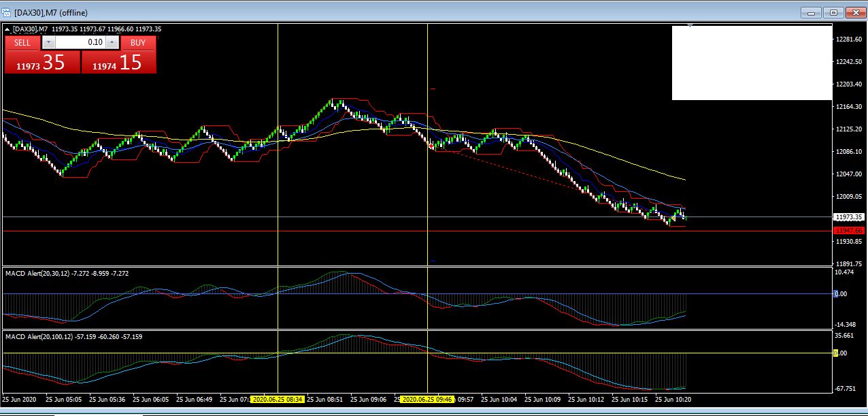Click the BUY button

pos(138,42)
